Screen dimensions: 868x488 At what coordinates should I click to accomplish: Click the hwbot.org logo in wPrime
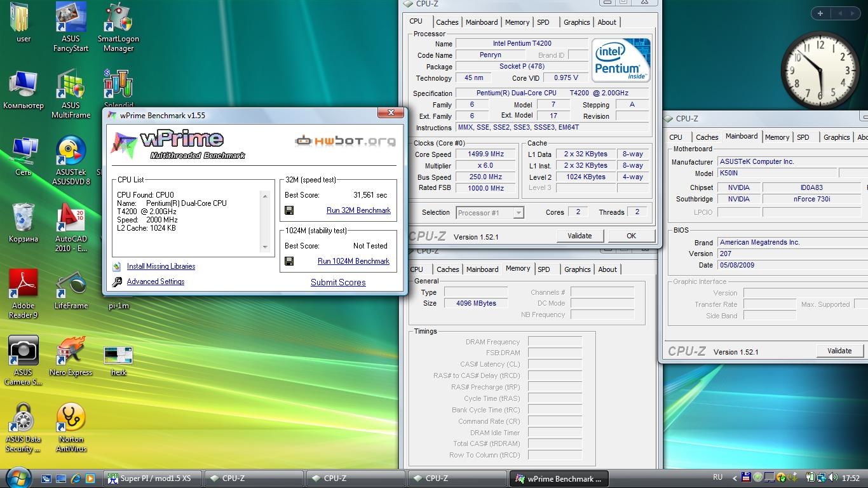pos(346,141)
